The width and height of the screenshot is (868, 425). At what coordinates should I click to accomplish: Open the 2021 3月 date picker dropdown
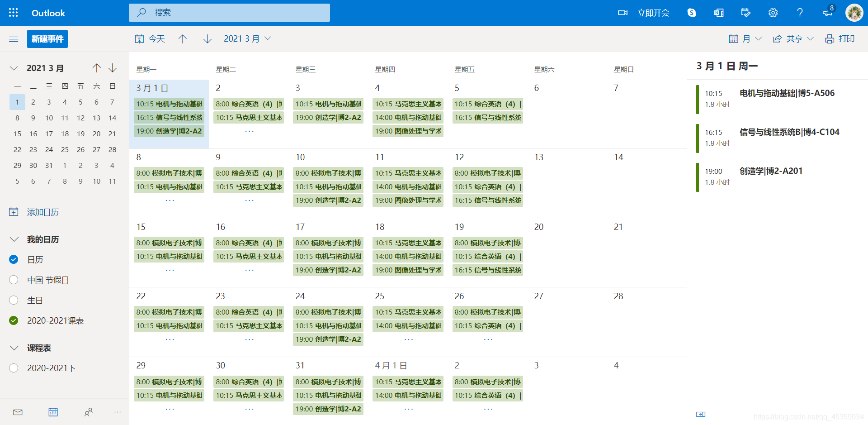tap(247, 39)
